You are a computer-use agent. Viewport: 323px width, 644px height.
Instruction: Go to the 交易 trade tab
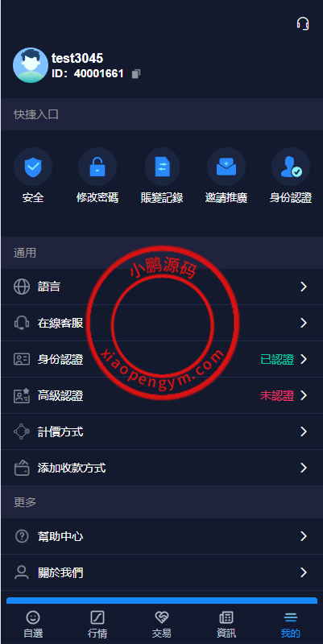click(161, 625)
